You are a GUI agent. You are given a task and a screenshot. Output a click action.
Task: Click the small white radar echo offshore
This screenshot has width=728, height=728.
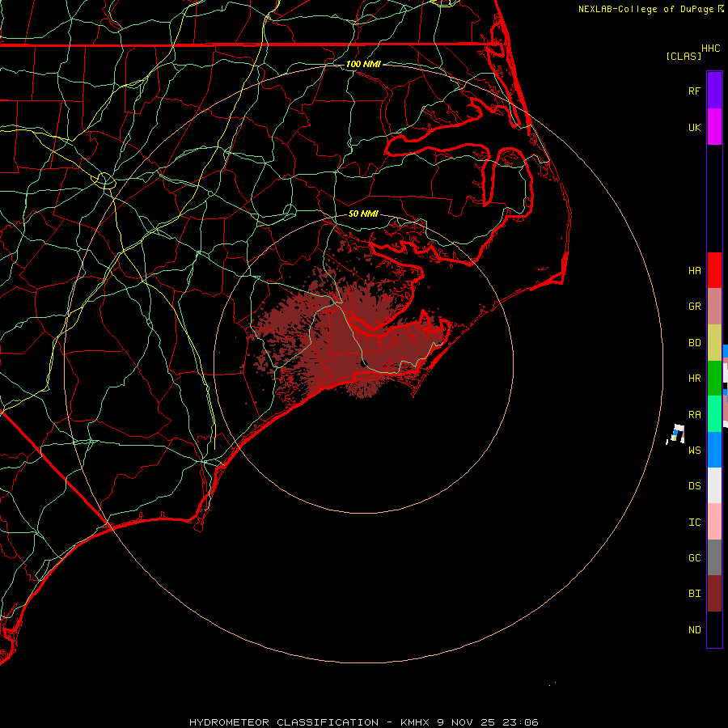(676, 434)
